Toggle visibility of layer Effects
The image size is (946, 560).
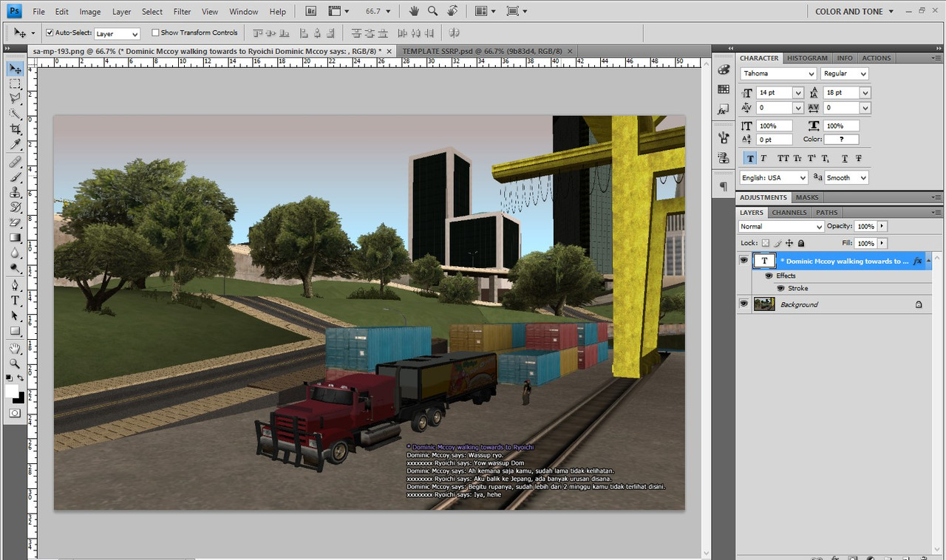769,276
